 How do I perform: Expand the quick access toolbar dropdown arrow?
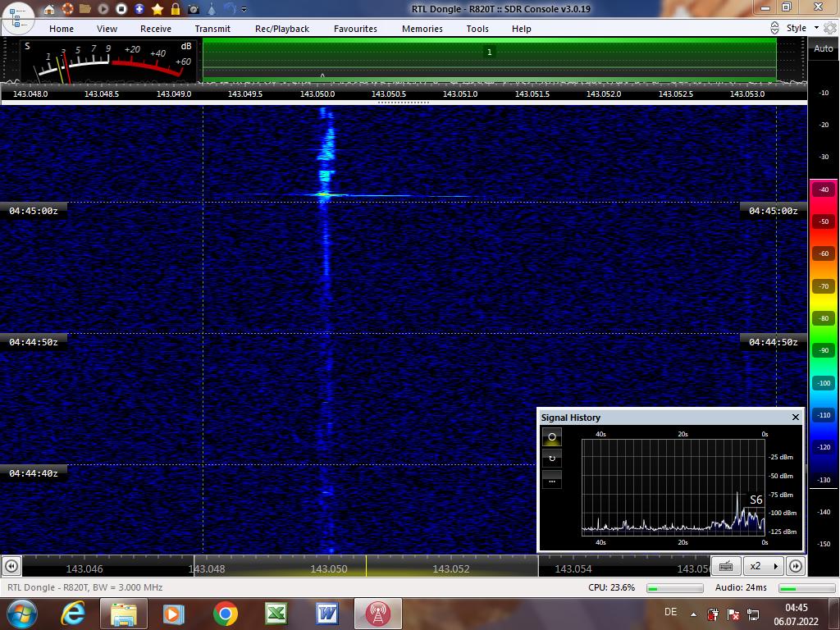244,10
